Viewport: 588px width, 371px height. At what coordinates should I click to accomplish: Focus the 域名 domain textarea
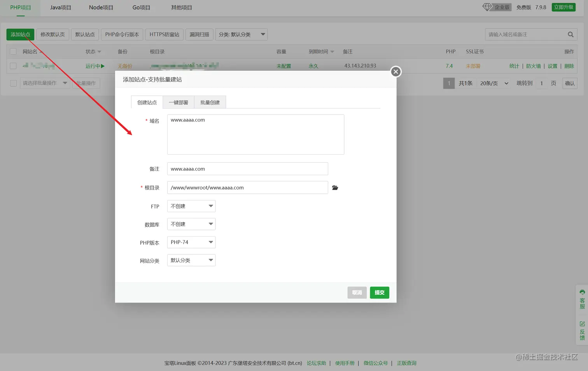coord(255,134)
